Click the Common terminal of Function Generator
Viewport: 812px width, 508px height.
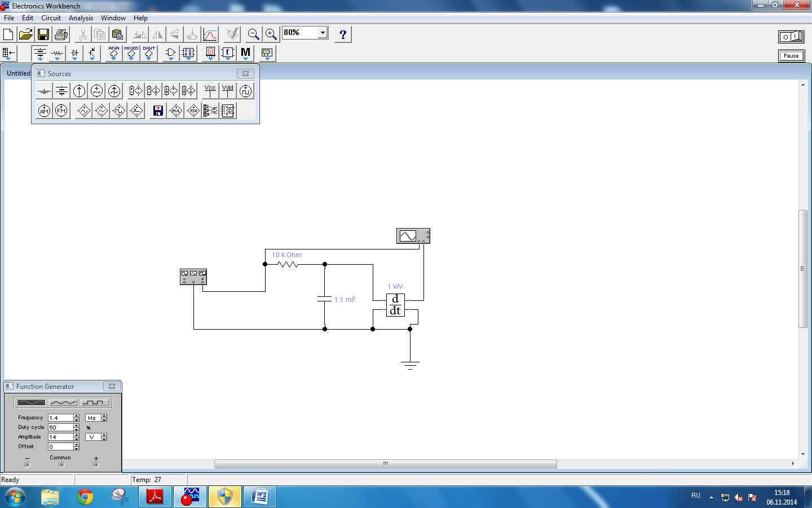click(61, 465)
